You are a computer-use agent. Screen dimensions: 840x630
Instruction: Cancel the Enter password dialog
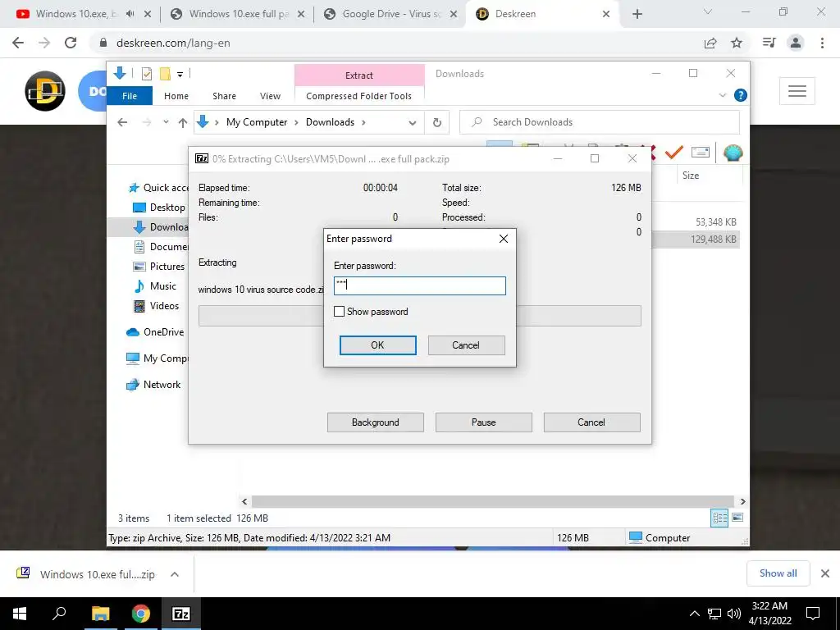pos(466,345)
